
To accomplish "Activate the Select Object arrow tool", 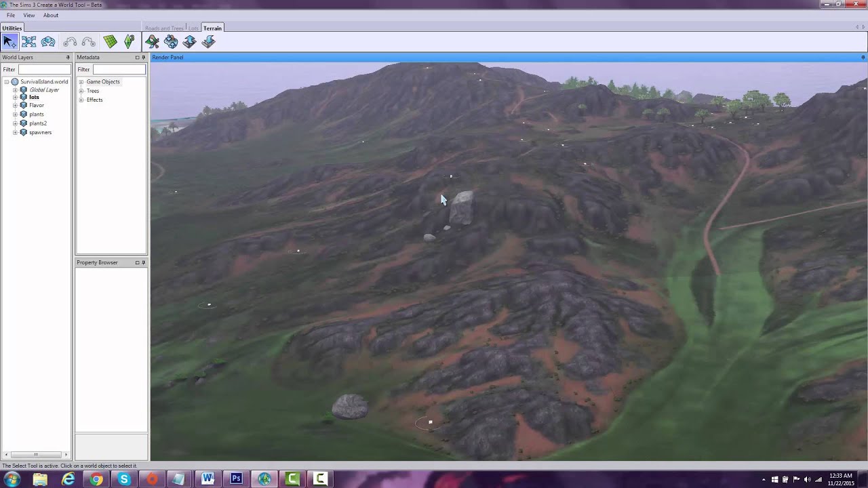I will pyautogui.click(x=9, y=42).
